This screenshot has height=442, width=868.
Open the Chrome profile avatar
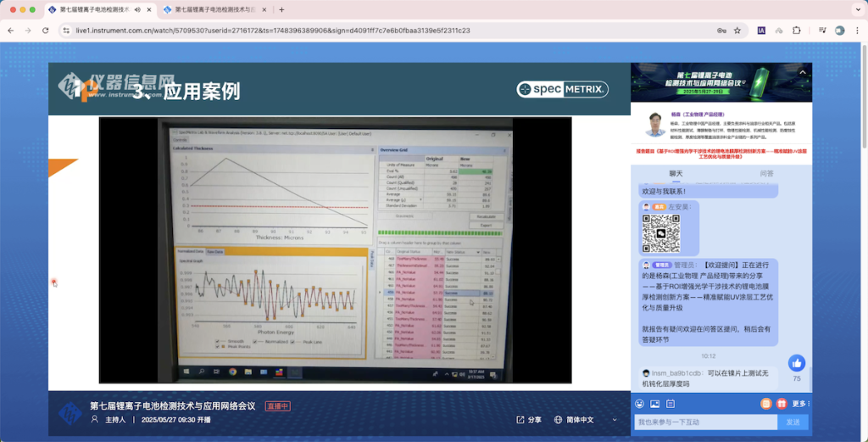(x=840, y=31)
